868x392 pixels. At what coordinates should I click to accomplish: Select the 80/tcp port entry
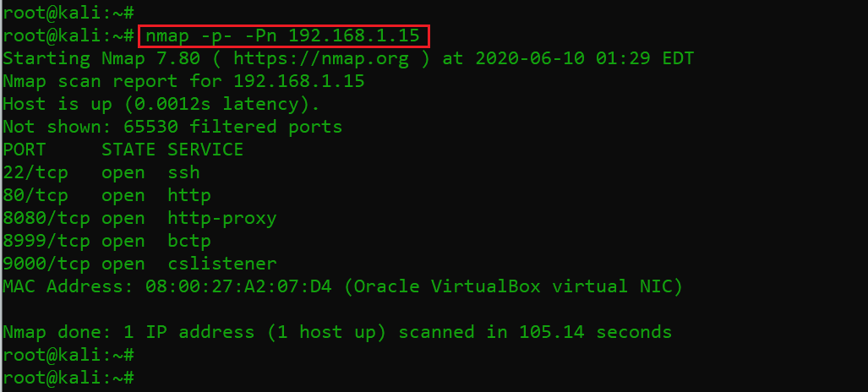(x=35, y=196)
